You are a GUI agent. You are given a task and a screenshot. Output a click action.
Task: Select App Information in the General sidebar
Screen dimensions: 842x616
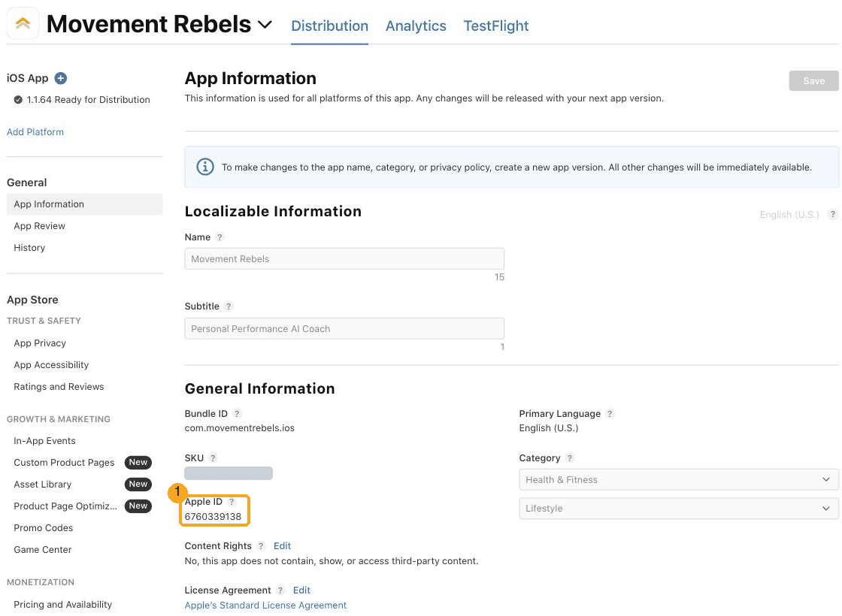point(84,204)
